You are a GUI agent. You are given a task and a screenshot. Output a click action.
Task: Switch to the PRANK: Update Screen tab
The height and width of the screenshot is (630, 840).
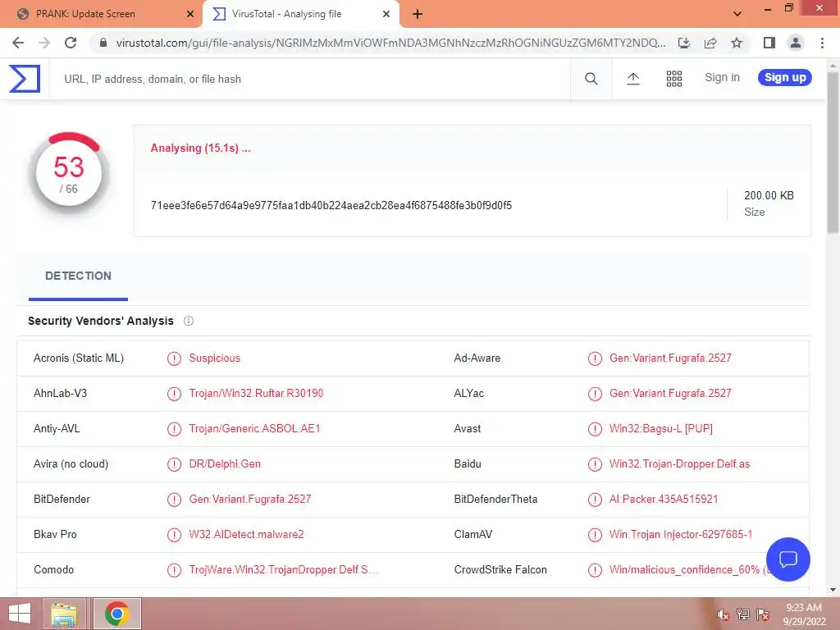(x=85, y=14)
